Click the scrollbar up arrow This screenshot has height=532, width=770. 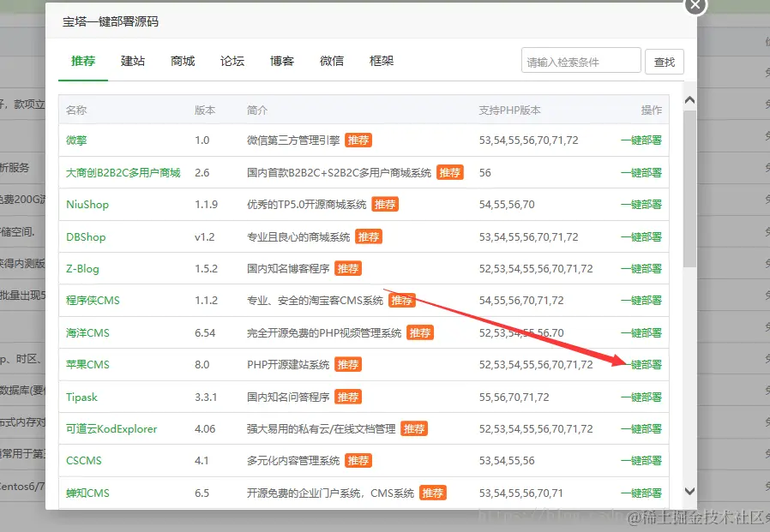(689, 100)
